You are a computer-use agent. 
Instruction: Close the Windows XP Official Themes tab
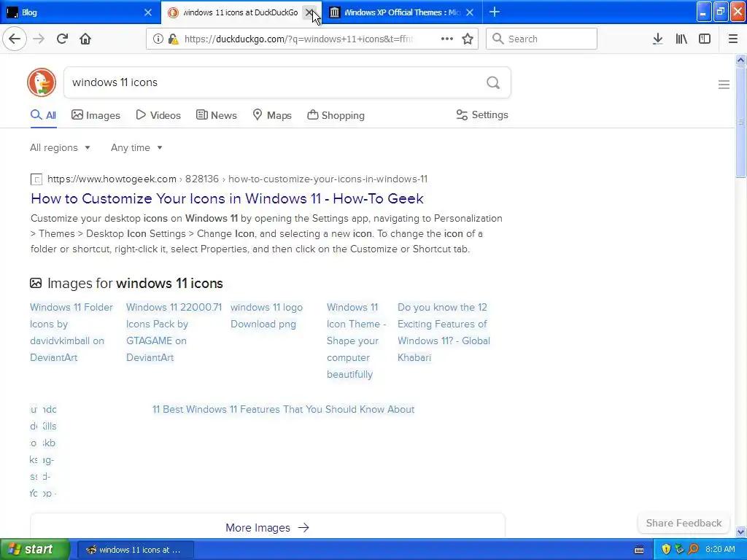470,12
